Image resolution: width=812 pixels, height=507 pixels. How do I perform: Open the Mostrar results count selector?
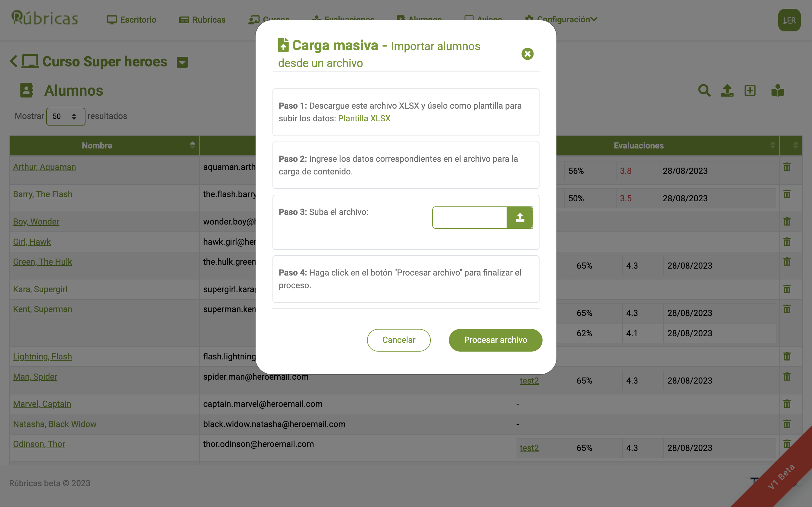(x=66, y=116)
